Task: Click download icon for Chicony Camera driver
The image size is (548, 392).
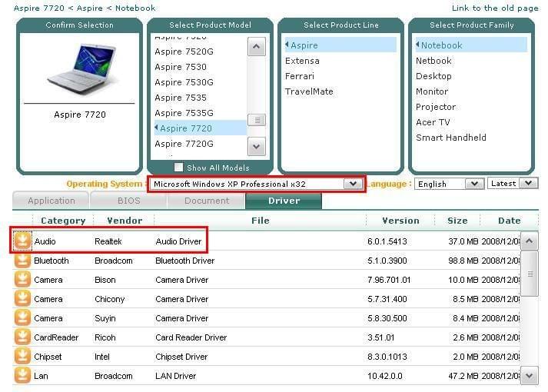Action: coord(23,299)
